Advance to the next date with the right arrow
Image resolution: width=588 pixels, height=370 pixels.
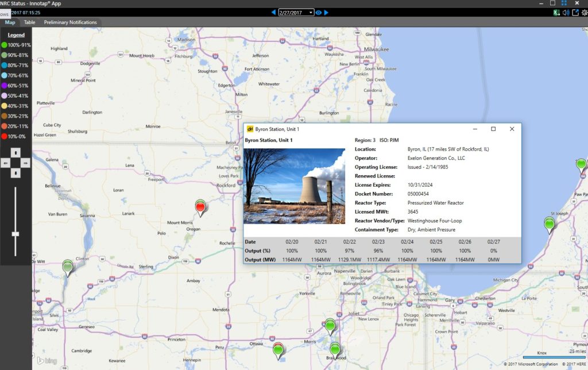pyautogui.click(x=326, y=13)
